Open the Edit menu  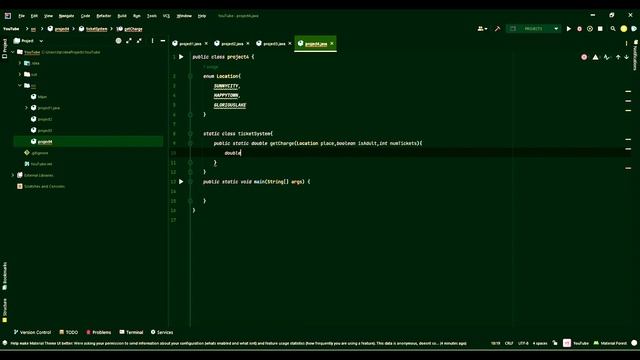pos(34,16)
